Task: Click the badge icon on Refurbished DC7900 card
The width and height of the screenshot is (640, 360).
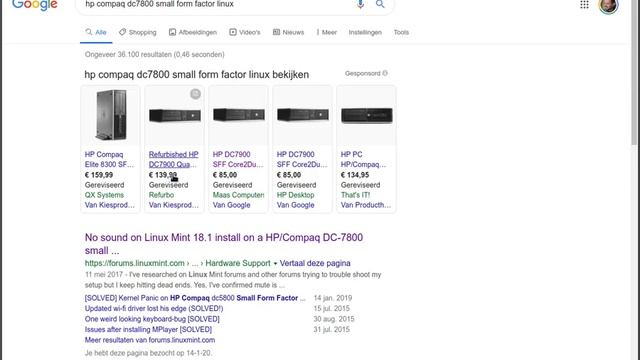Action: (196, 94)
